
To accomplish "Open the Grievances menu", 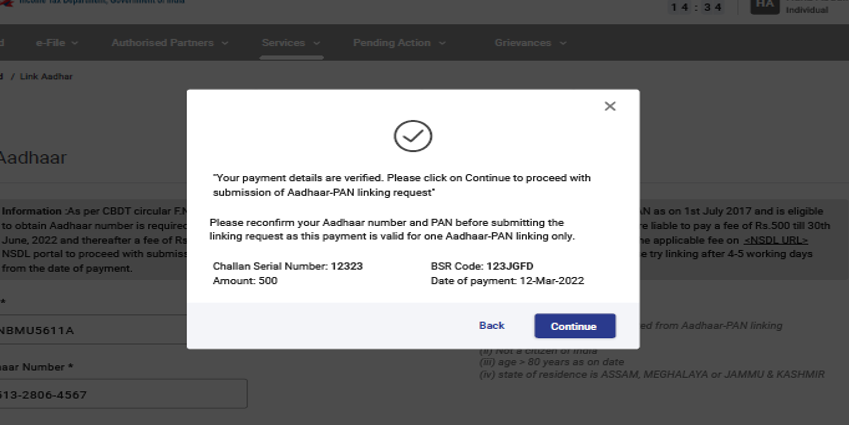I will point(523,43).
